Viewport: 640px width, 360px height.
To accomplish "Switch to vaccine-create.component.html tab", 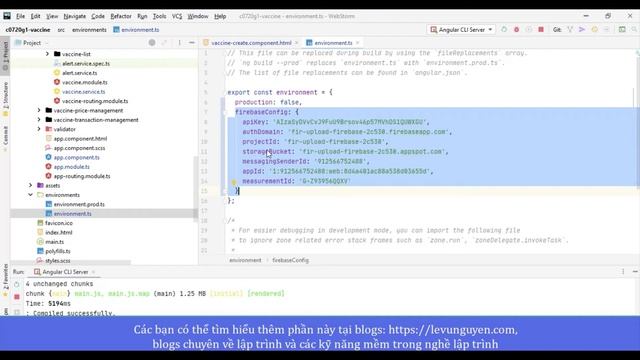I will [251, 42].
